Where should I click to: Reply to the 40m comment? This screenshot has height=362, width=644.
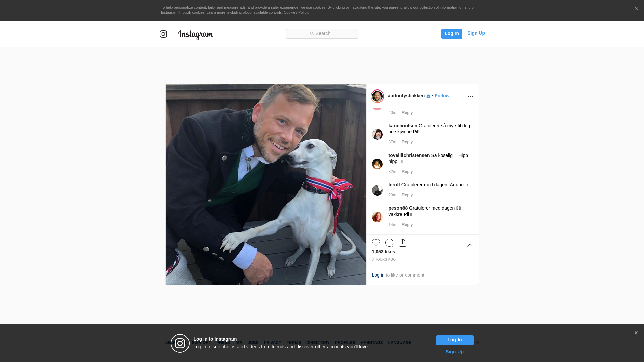[407, 113]
